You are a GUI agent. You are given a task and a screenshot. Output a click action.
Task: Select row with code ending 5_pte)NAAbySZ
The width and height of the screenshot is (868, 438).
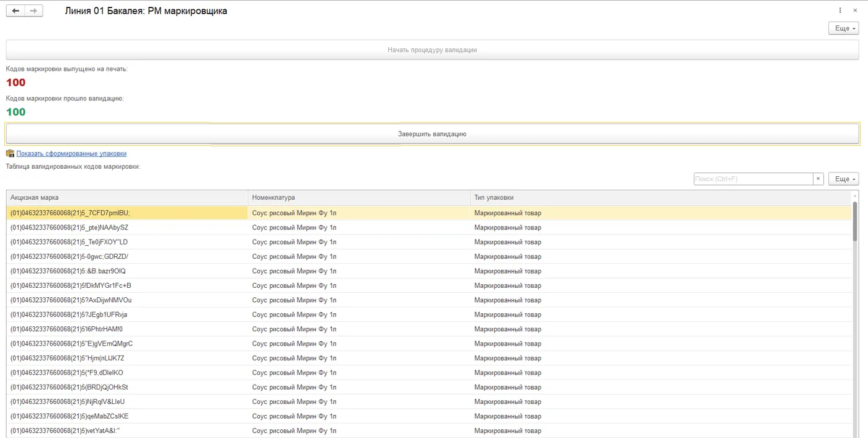pyautogui.click(x=428, y=228)
